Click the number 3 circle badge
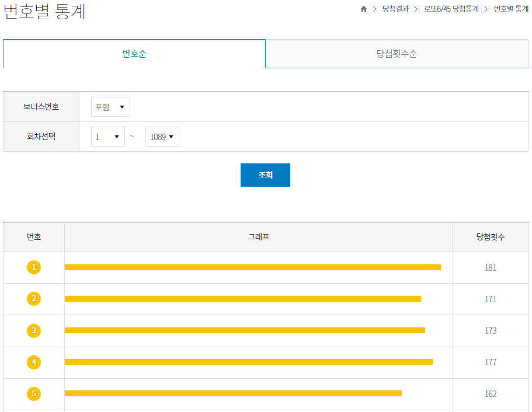The height and width of the screenshot is (412, 532). pyautogui.click(x=34, y=330)
